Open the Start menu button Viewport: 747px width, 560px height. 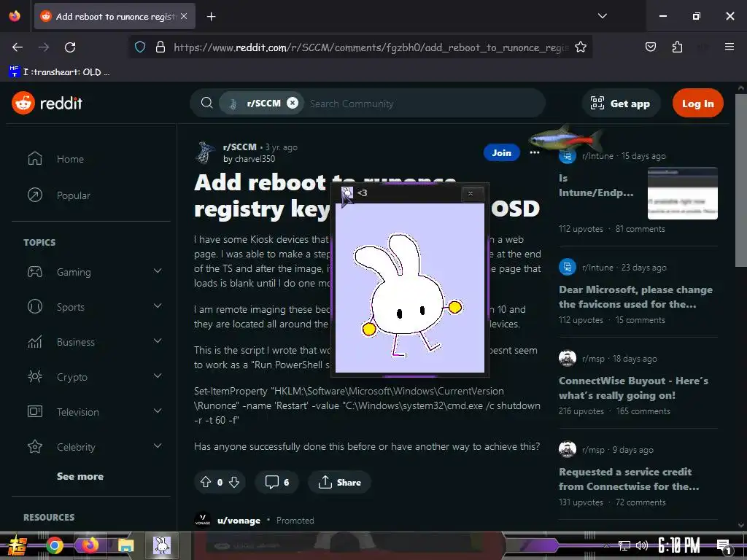point(16,545)
